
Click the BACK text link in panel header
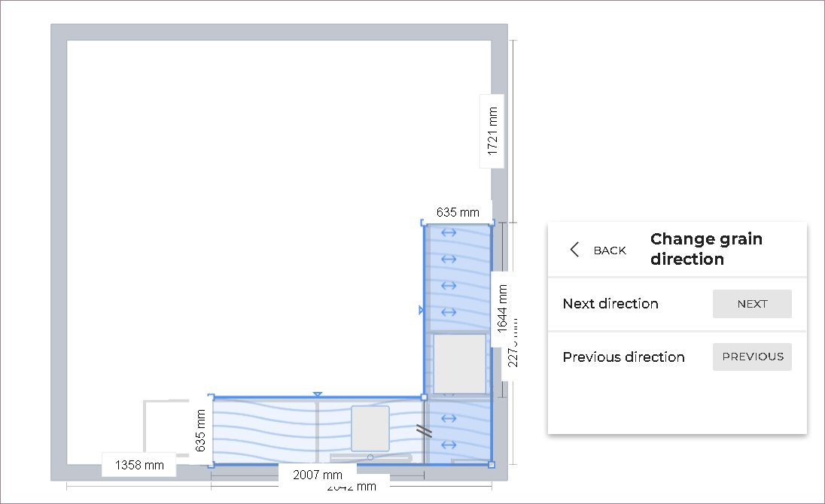pos(610,250)
